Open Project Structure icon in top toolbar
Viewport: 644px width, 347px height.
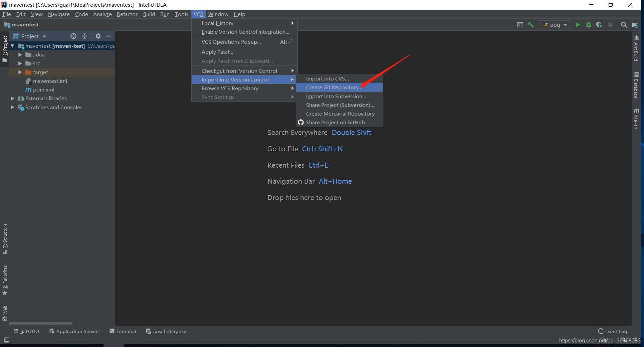(x=635, y=25)
